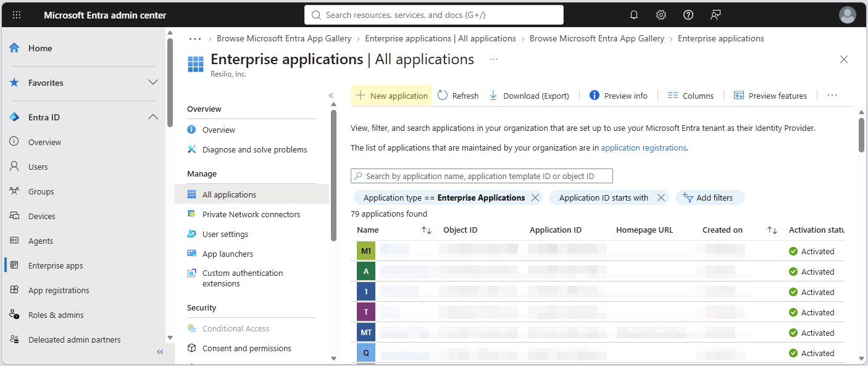Open the blade title ellipsis menu
Screen dimensions: 868x366
494,59
